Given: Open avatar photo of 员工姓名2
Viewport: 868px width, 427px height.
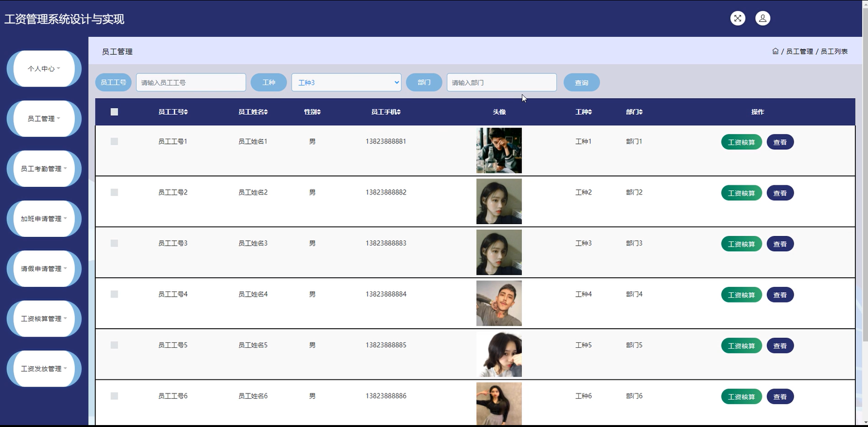Looking at the screenshot, I should click(499, 201).
